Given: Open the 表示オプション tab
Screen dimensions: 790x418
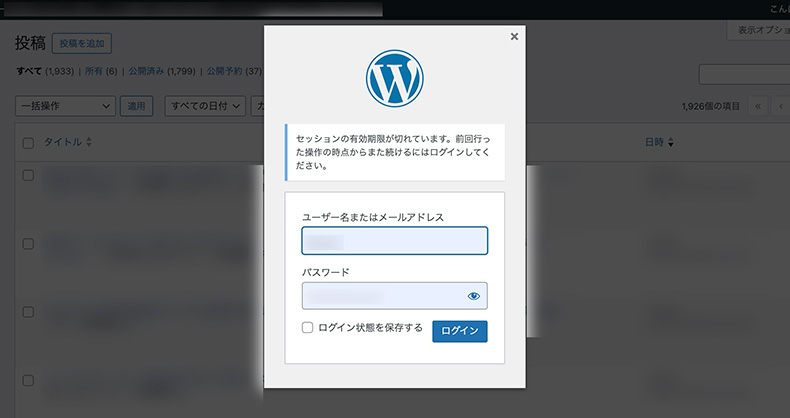Looking at the screenshot, I should 759,30.
